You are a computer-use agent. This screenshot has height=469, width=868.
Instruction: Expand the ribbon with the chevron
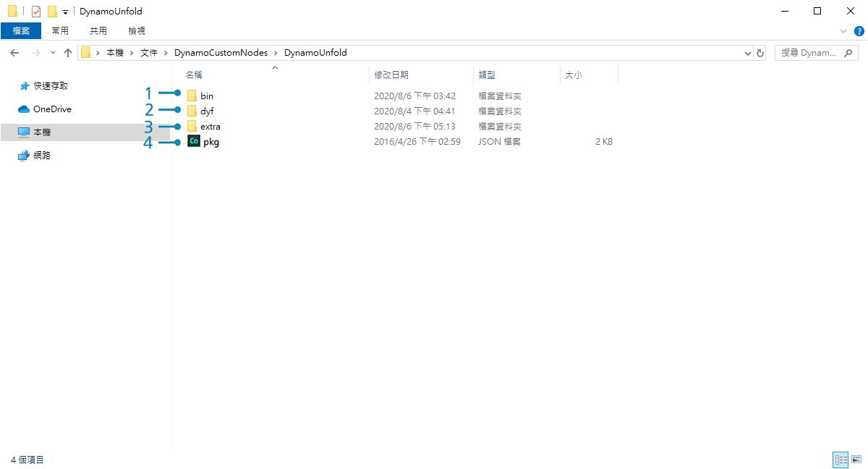[843, 31]
